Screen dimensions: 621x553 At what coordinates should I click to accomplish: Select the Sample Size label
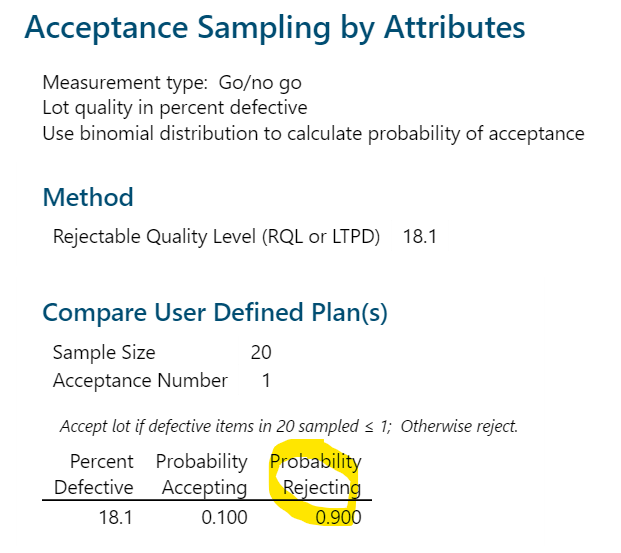[104, 353]
